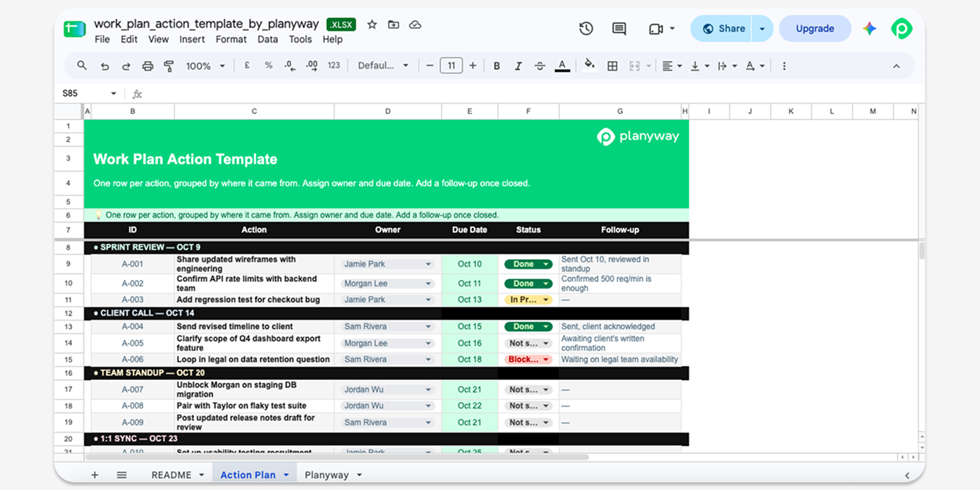980x490 pixels.
Task: Select column C header
Action: click(254, 111)
